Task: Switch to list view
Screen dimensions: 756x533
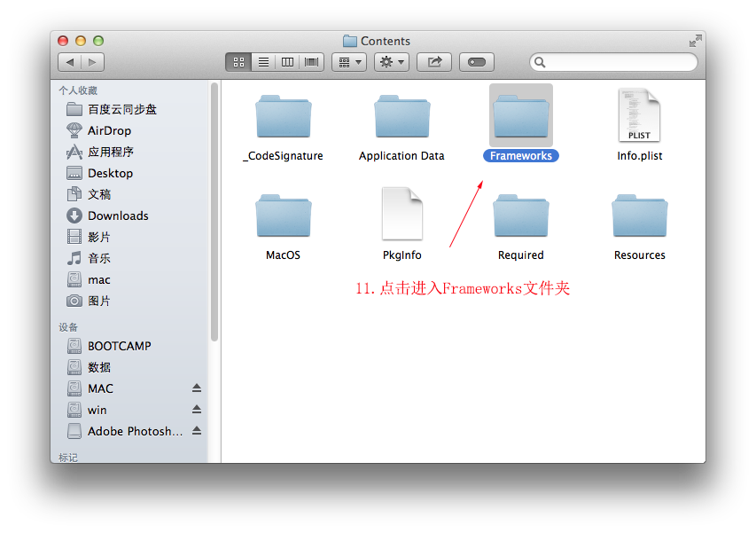Action: point(263,62)
